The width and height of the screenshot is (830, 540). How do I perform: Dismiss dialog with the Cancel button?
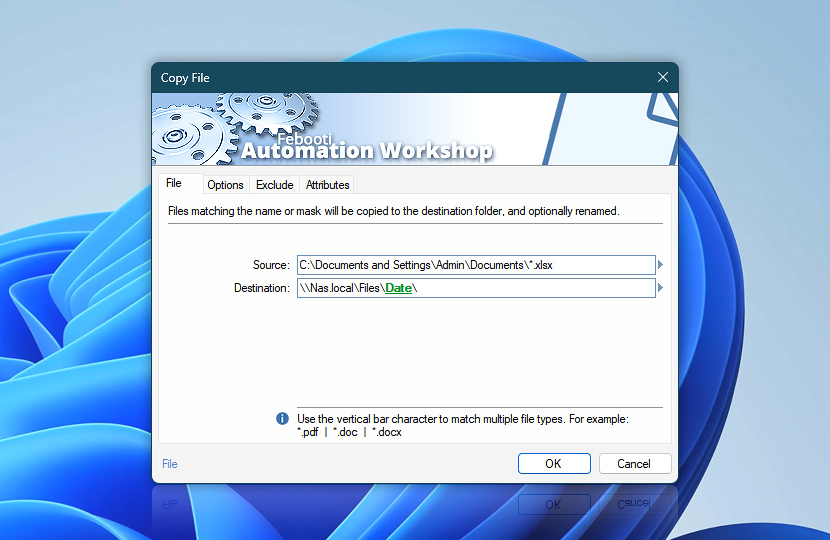pyautogui.click(x=635, y=464)
